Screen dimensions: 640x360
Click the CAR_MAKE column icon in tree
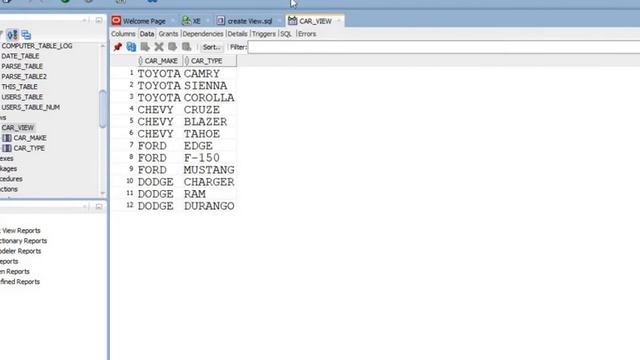pos(7,138)
